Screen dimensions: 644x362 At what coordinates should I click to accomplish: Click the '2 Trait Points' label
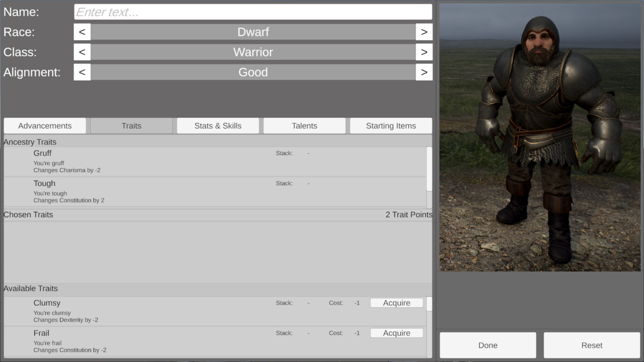coord(408,215)
